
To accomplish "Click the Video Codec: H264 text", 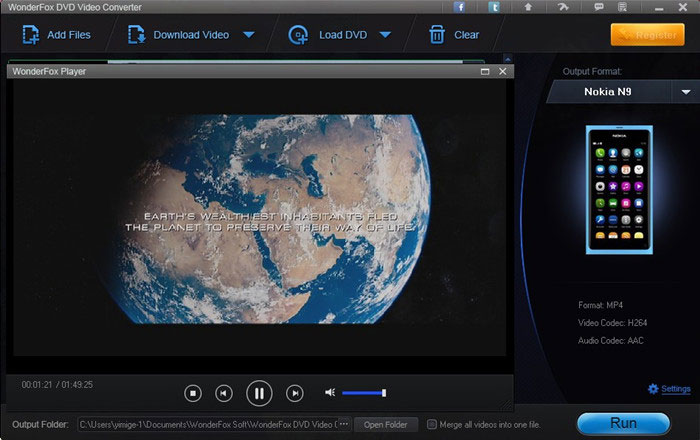I will 612,323.
